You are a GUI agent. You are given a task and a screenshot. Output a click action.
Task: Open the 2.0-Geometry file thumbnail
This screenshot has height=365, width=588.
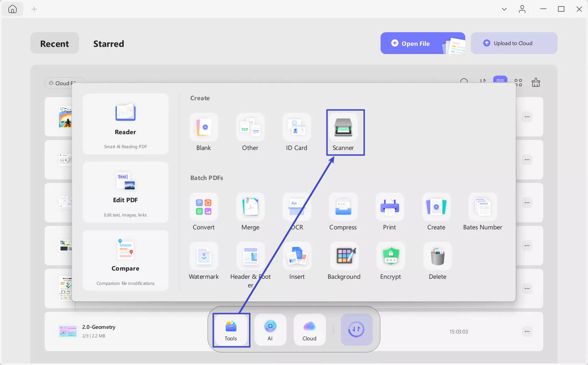(68, 331)
